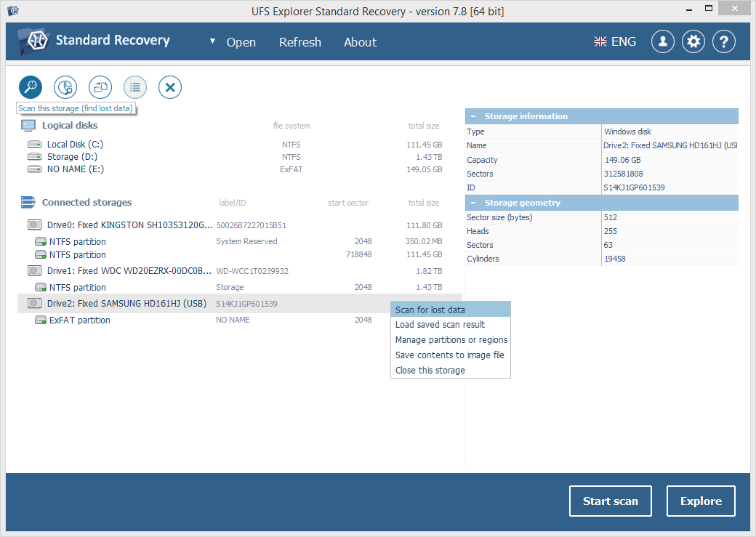Click About in the top menu
Viewport: 756px width, 537px height.
(x=360, y=42)
